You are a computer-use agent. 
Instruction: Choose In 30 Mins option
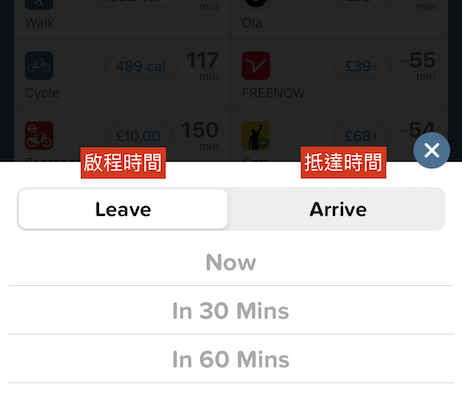(x=231, y=310)
